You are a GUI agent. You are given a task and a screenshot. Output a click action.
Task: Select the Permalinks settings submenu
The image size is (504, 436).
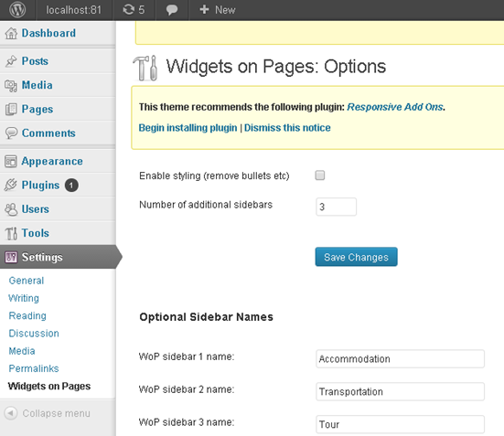34,368
